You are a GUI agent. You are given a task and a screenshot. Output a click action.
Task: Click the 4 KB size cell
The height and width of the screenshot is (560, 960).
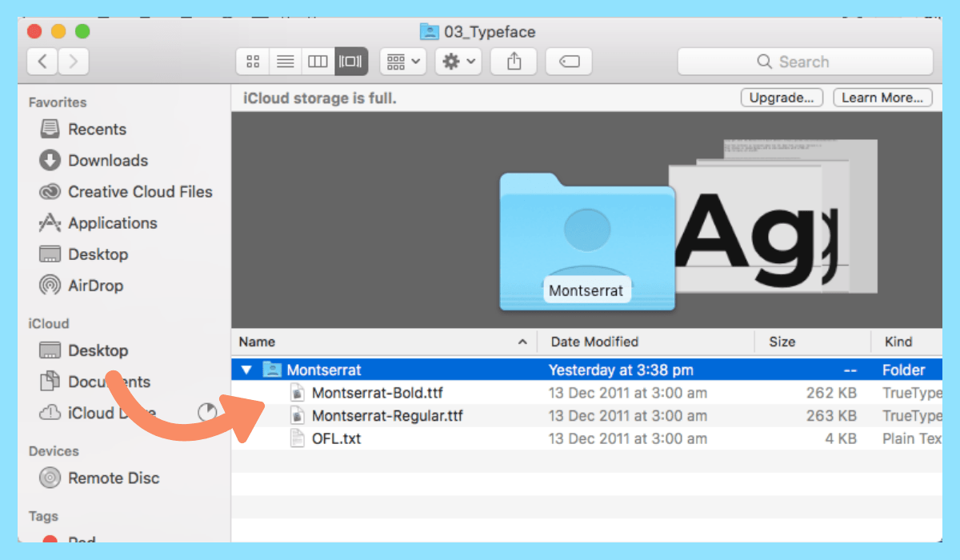(841, 438)
